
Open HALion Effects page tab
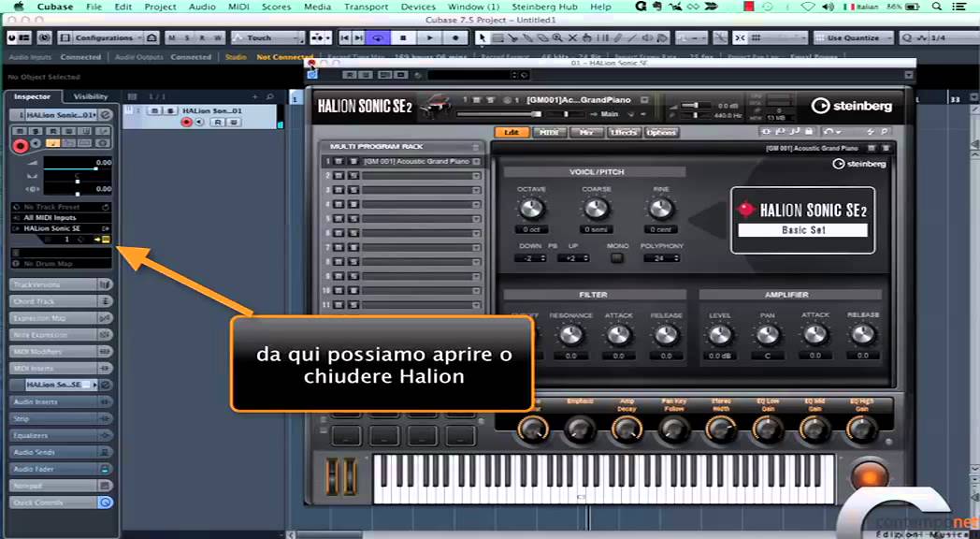pos(624,132)
